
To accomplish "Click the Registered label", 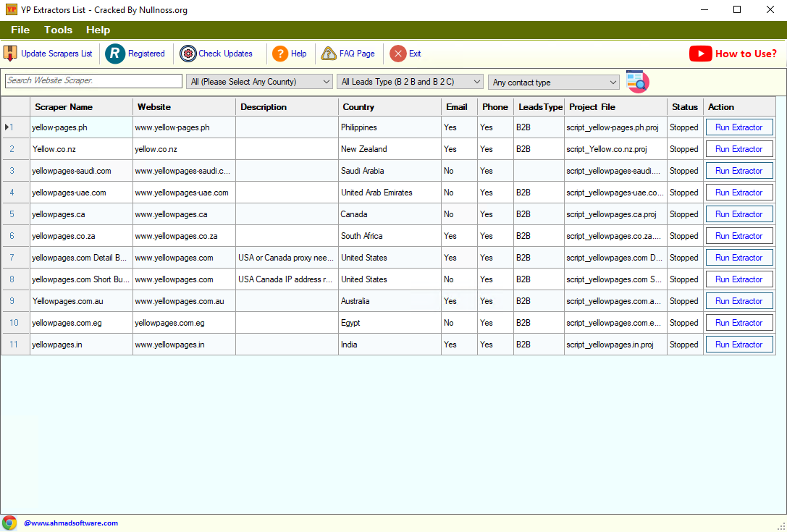I will point(146,54).
